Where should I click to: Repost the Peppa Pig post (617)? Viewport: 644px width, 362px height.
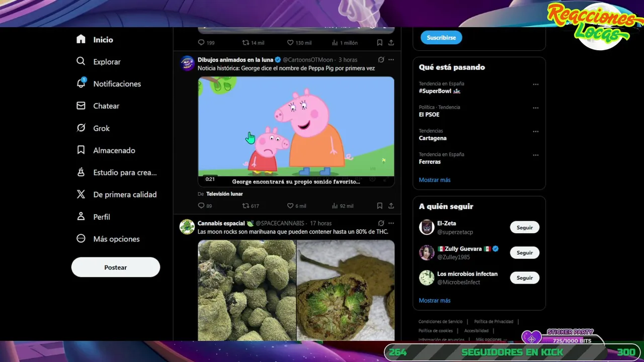point(246,206)
